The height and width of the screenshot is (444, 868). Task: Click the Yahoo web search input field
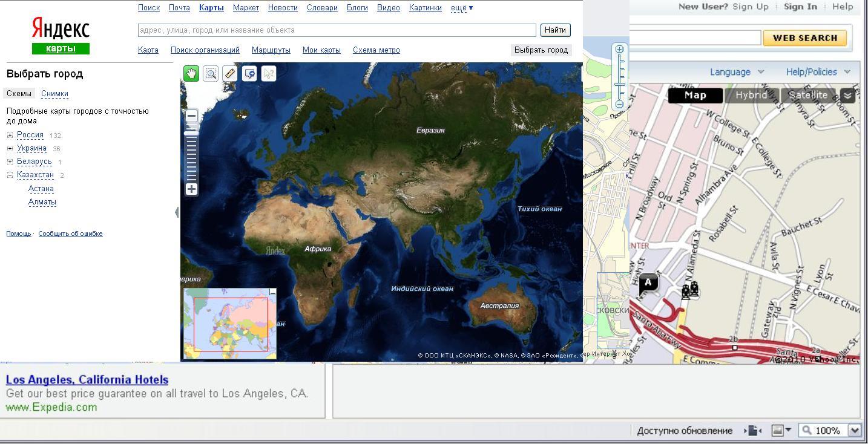695,38
